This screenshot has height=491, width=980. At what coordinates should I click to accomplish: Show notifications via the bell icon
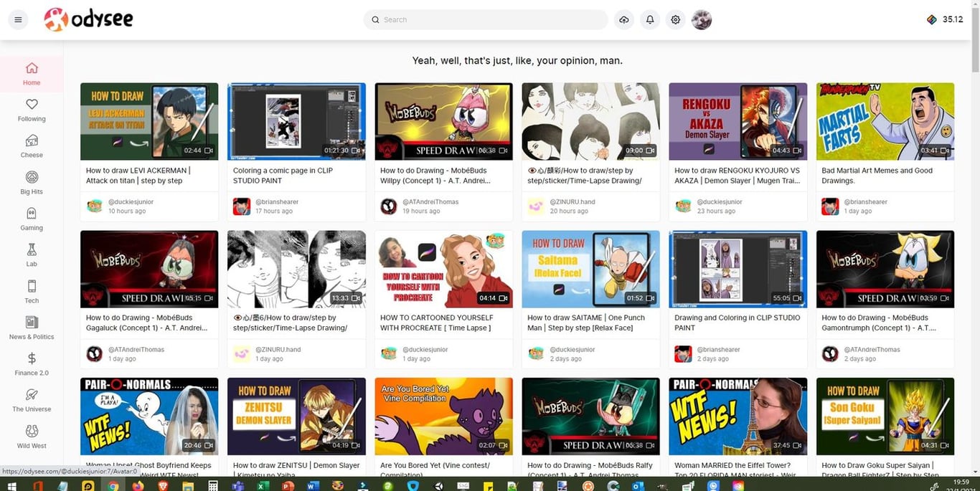click(x=650, y=19)
